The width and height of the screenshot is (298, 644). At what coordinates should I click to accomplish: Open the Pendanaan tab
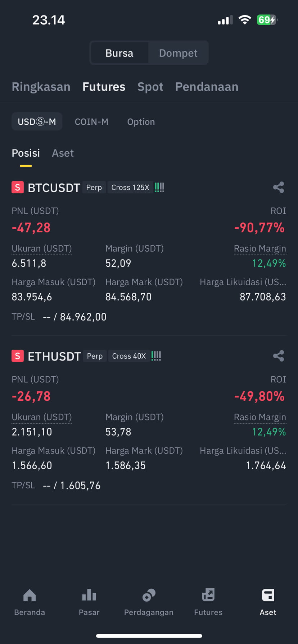click(x=207, y=87)
